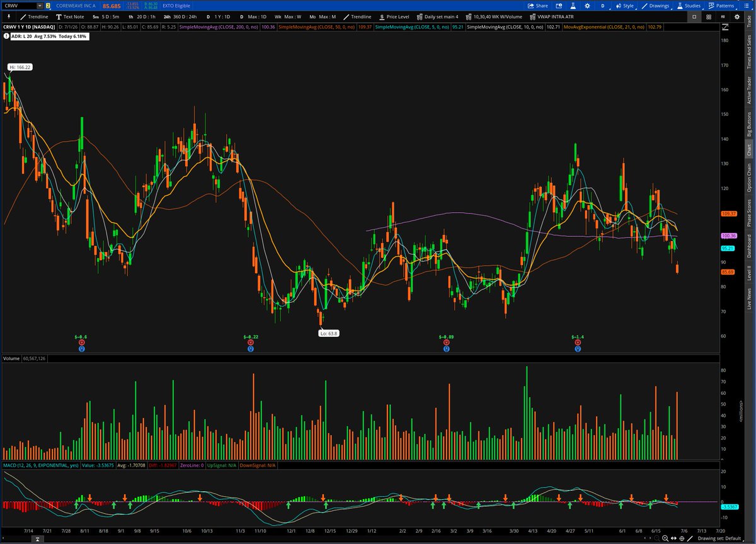Click the $-0.89 earnings marker icon
Image resolution: width=756 pixels, height=544 pixels.
[447, 343]
